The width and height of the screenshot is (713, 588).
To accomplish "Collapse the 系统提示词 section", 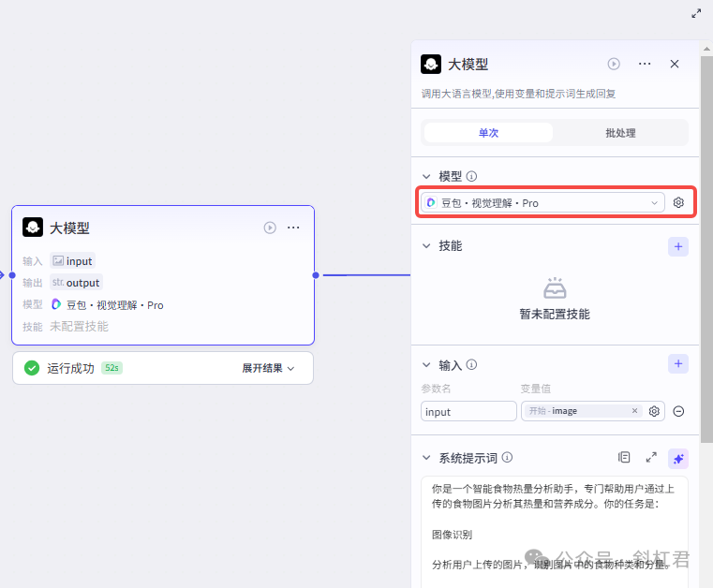I will pos(426,458).
